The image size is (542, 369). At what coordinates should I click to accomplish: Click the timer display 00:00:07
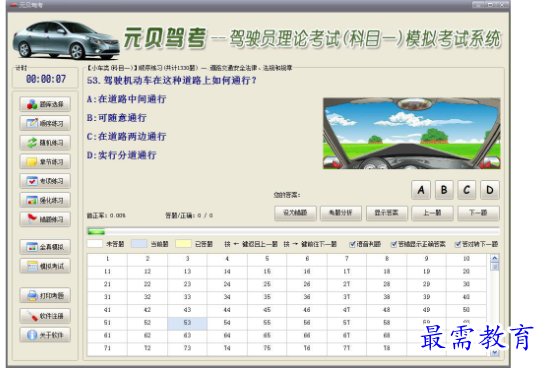46,79
